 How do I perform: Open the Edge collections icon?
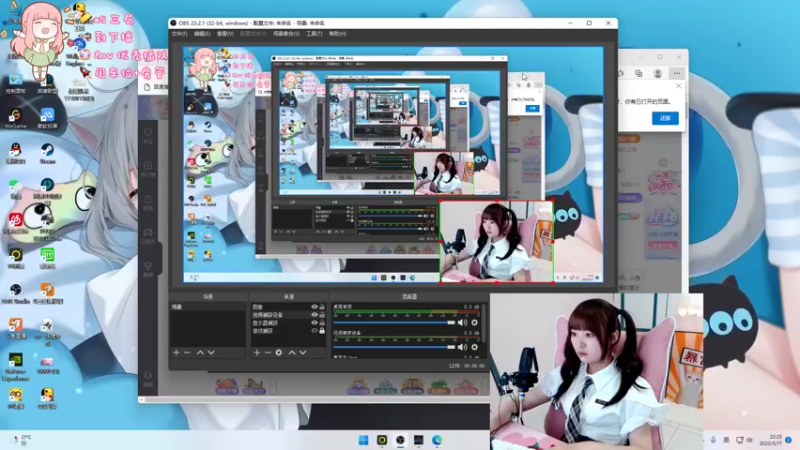(x=638, y=73)
